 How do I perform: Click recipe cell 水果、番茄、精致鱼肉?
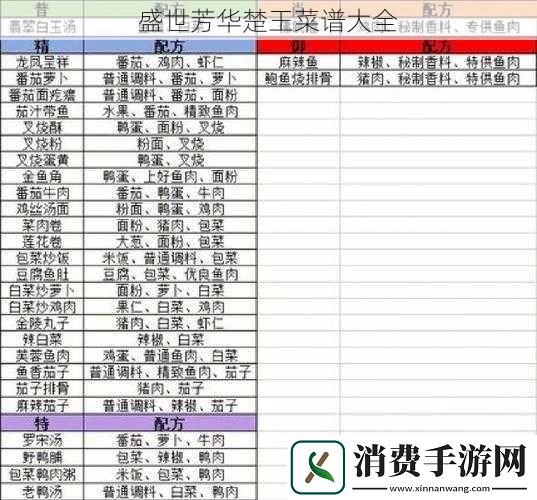170,111
